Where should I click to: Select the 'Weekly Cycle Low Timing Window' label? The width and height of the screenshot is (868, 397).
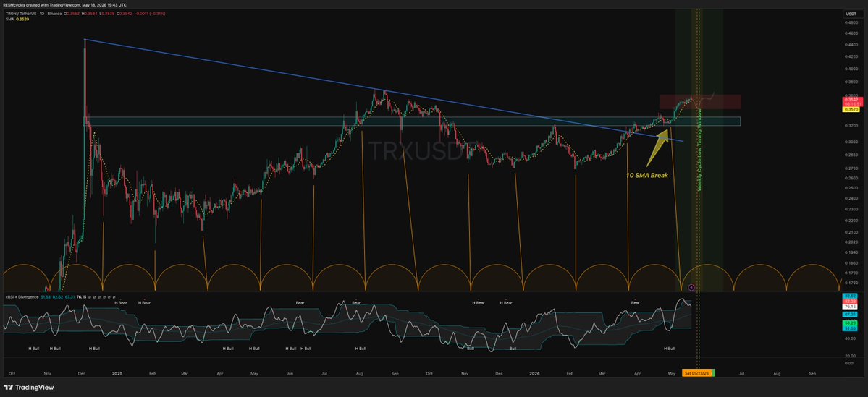click(699, 149)
